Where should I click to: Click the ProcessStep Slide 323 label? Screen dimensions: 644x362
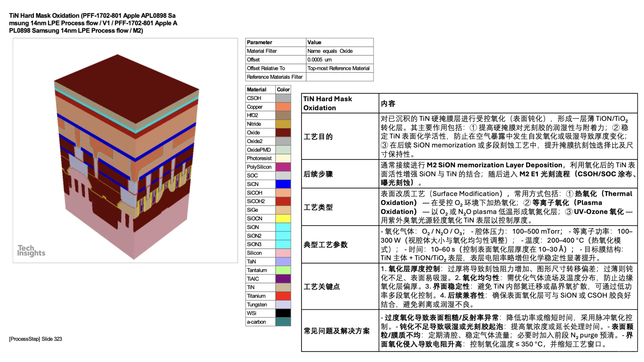tap(36, 339)
